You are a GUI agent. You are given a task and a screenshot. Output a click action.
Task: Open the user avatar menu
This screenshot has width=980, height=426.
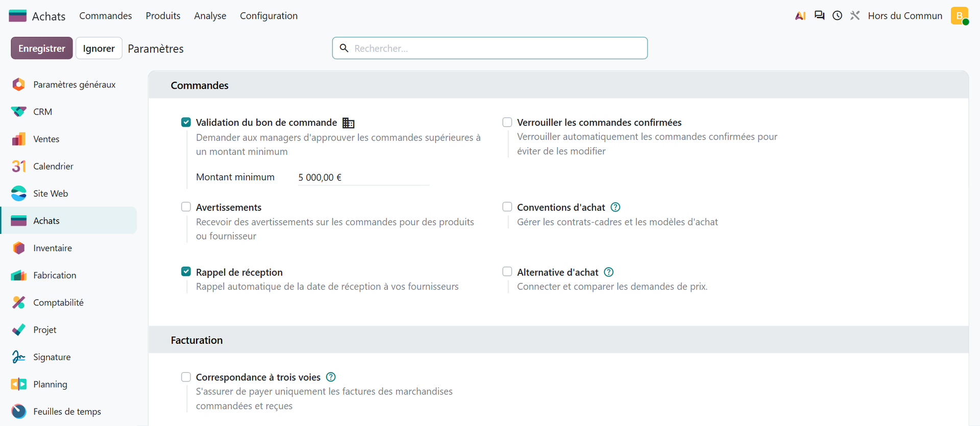[960, 16]
